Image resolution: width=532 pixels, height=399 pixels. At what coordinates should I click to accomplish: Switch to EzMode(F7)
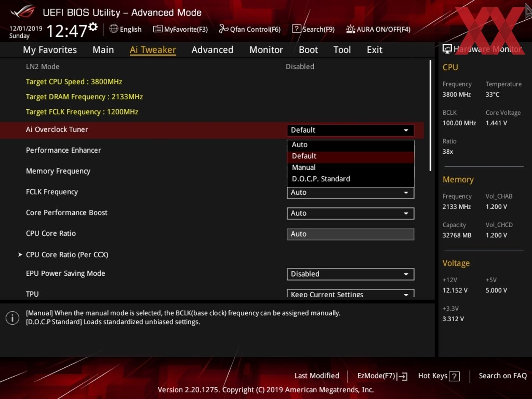coord(382,376)
